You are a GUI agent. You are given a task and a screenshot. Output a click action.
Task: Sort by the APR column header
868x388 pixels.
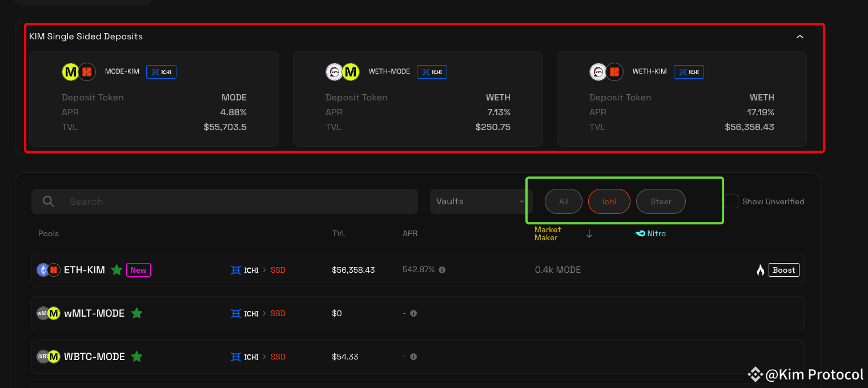(x=410, y=233)
